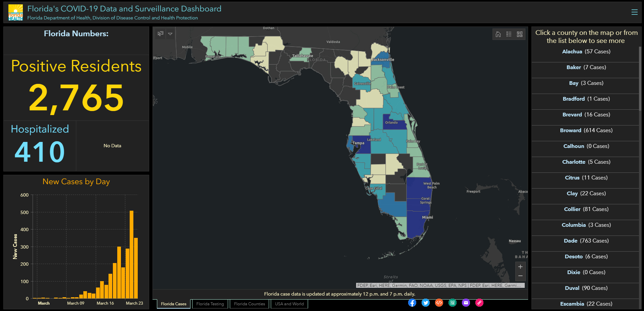
Task: Select Dade county from the list
Action: point(586,241)
